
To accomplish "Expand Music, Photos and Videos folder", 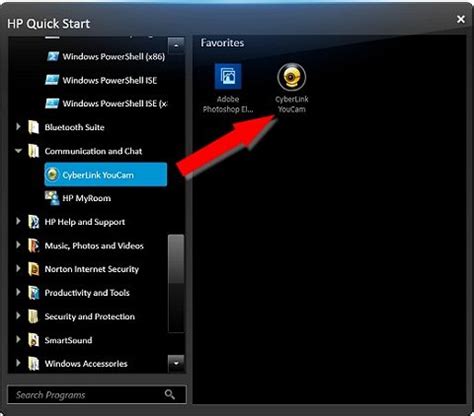I will [x=18, y=245].
